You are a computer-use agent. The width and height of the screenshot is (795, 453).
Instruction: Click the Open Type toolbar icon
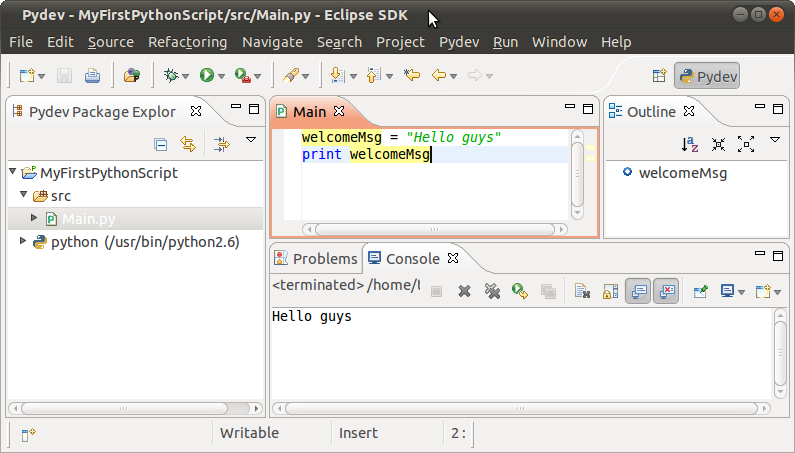pos(132,76)
